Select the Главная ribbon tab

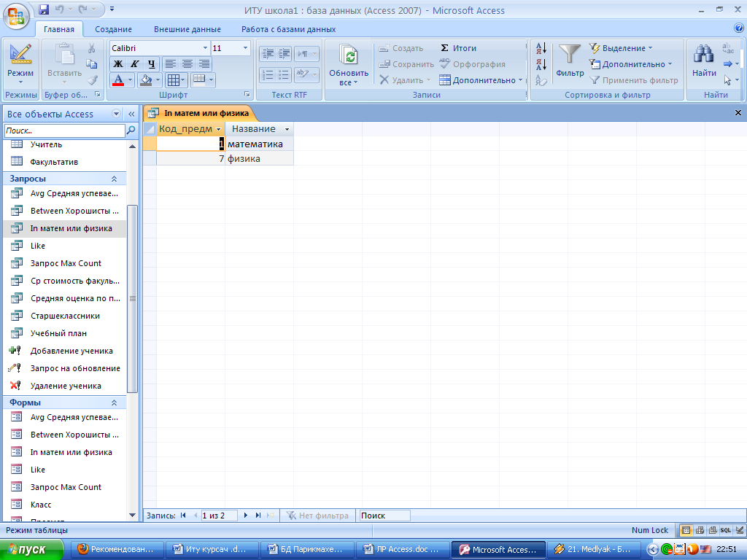coord(59,29)
